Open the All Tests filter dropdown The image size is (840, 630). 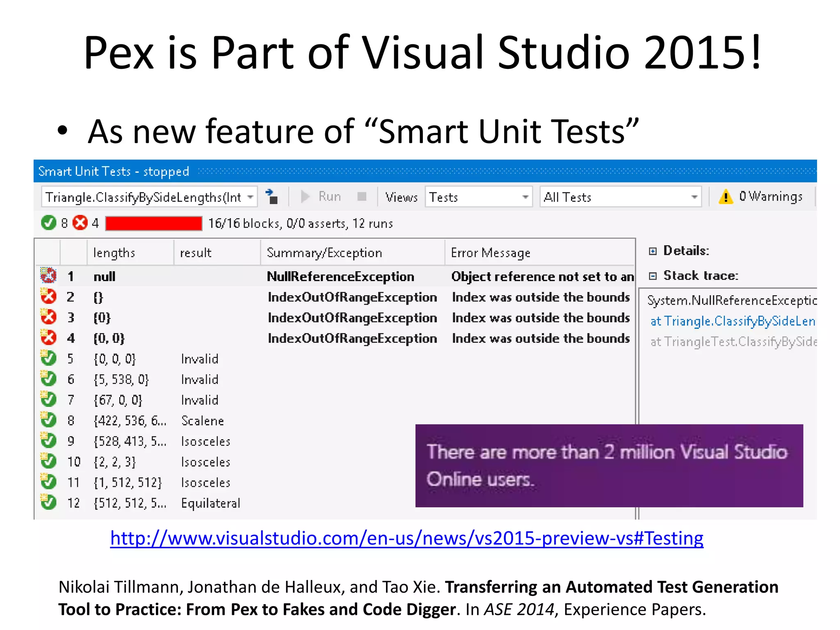[621, 197]
